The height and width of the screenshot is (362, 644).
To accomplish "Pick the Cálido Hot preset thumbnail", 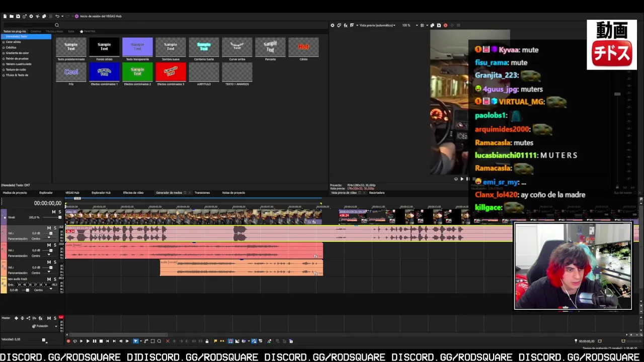I will pyautogui.click(x=303, y=47).
